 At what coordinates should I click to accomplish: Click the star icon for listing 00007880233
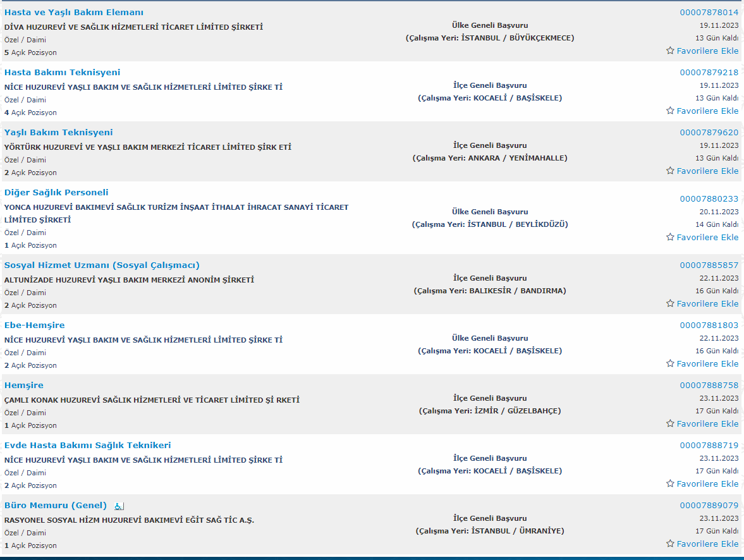pos(670,237)
